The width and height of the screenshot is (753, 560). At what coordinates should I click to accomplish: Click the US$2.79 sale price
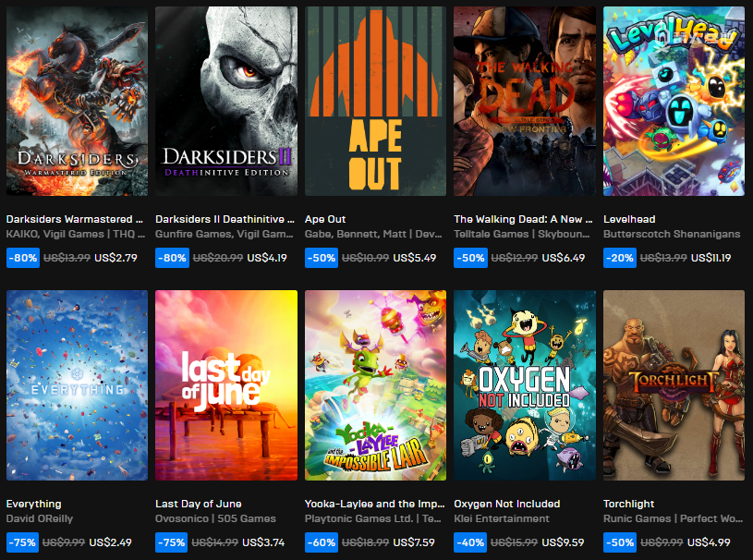(115, 258)
